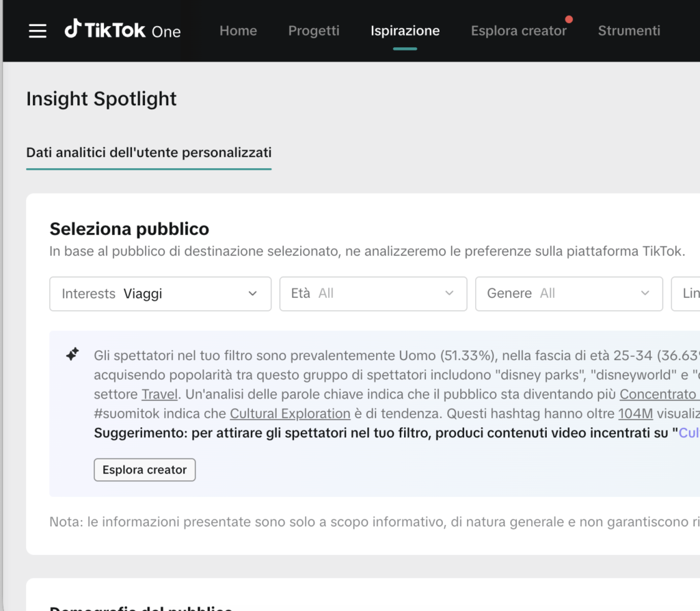
Task: Select the Ispirazione navigation item
Action: [405, 31]
